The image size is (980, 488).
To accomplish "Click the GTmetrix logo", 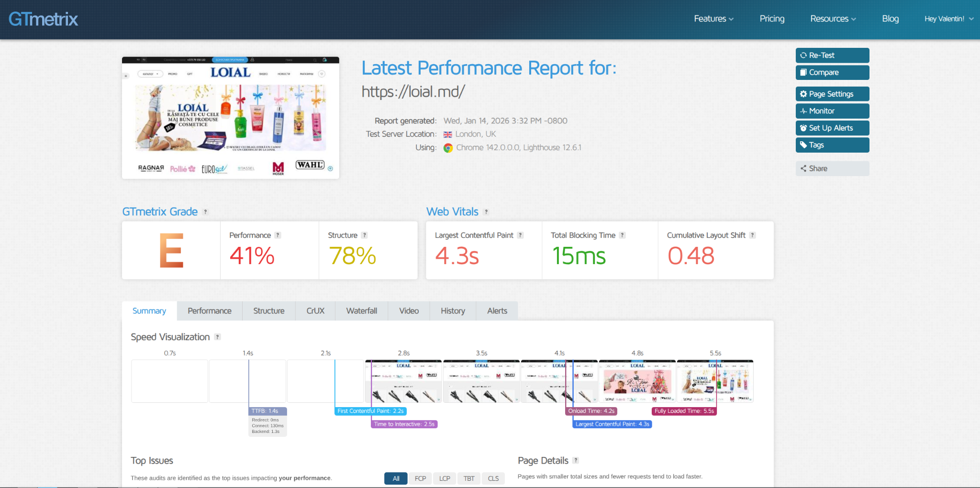I will [43, 19].
